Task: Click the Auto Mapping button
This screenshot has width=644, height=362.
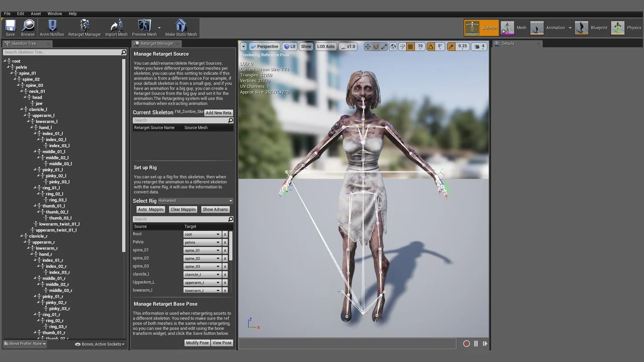Action: pyautogui.click(x=150, y=210)
